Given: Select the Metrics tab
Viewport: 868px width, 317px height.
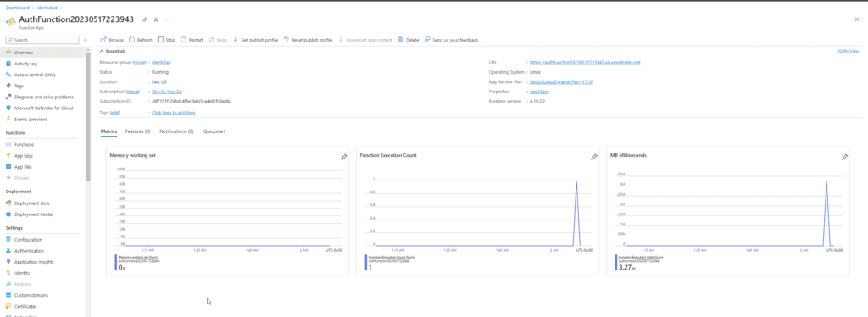Looking at the screenshot, I should pos(108,131).
